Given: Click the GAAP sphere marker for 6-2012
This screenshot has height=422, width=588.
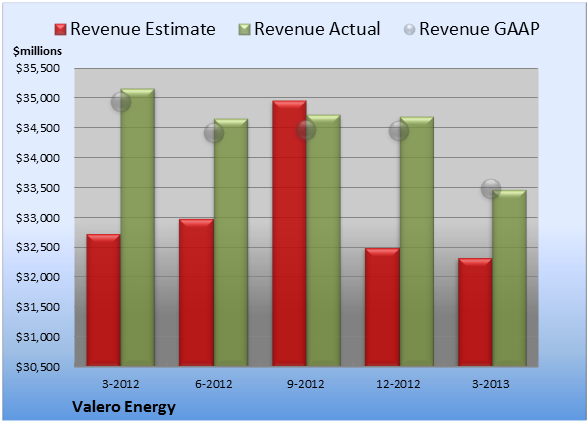Looking at the screenshot, I should [x=214, y=133].
